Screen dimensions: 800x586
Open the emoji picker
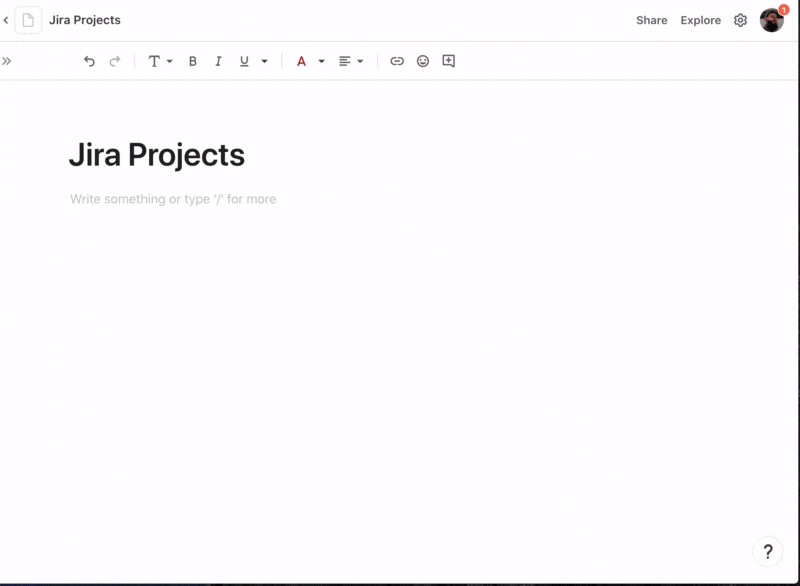click(x=423, y=61)
